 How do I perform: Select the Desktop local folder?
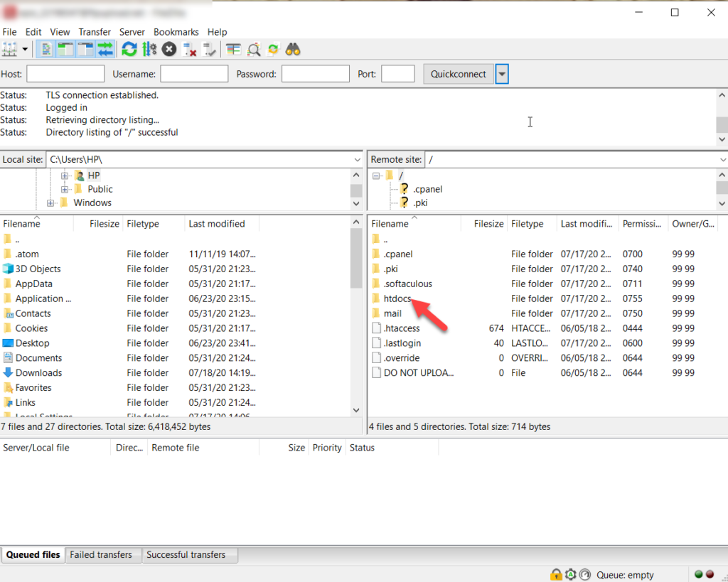point(32,343)
